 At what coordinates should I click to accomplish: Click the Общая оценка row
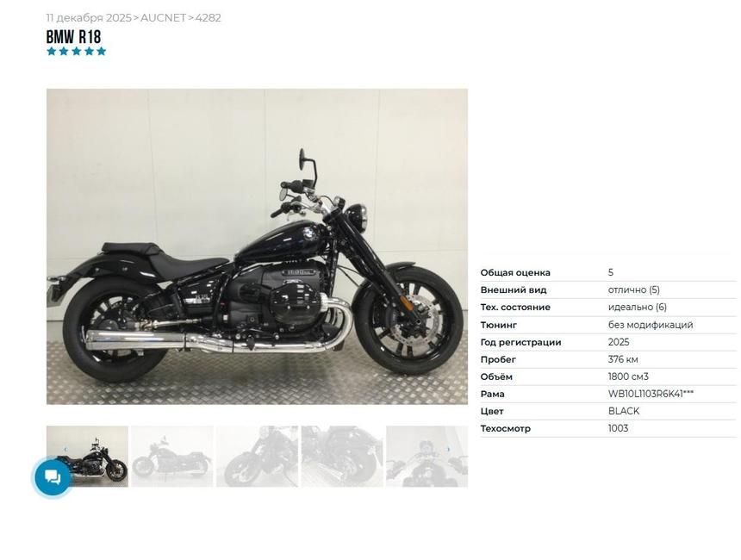click(608, 272)
